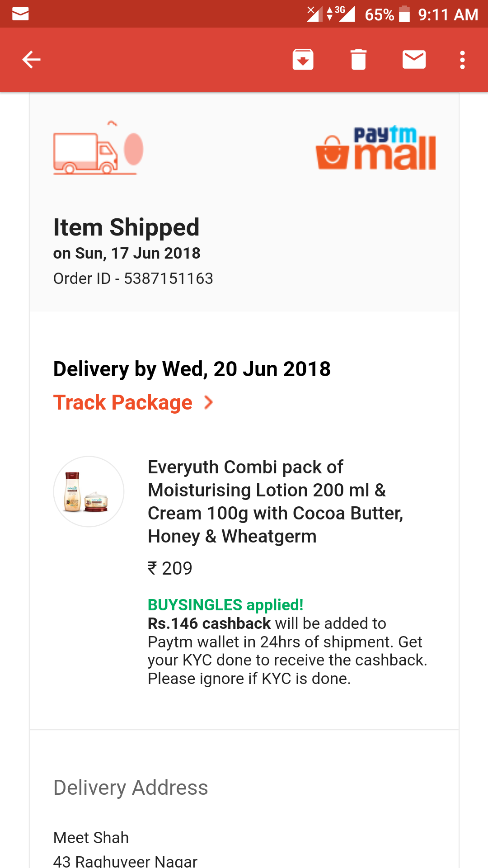
Task: Tap the Item Shipped heading
Action: (126, 227)
